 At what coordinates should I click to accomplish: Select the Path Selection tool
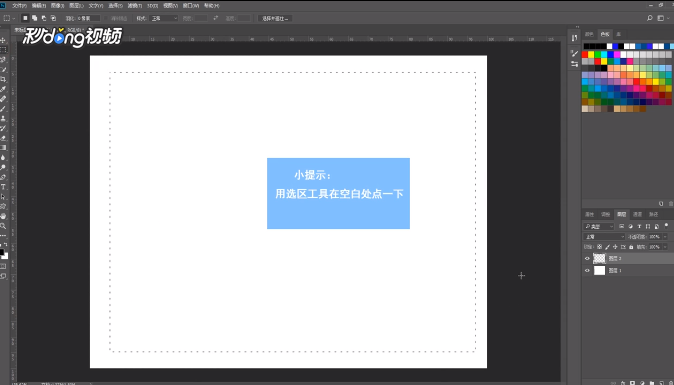click(3, 197)
